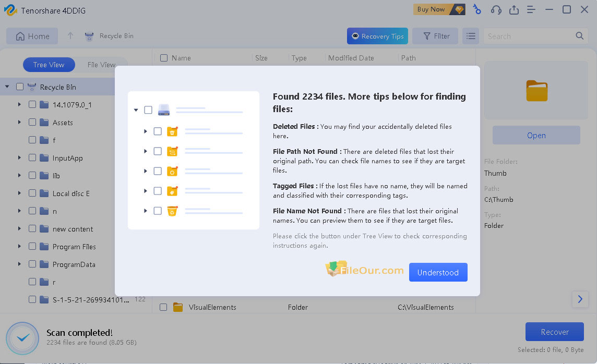Switch to list view layout icon

pos(471,36)
